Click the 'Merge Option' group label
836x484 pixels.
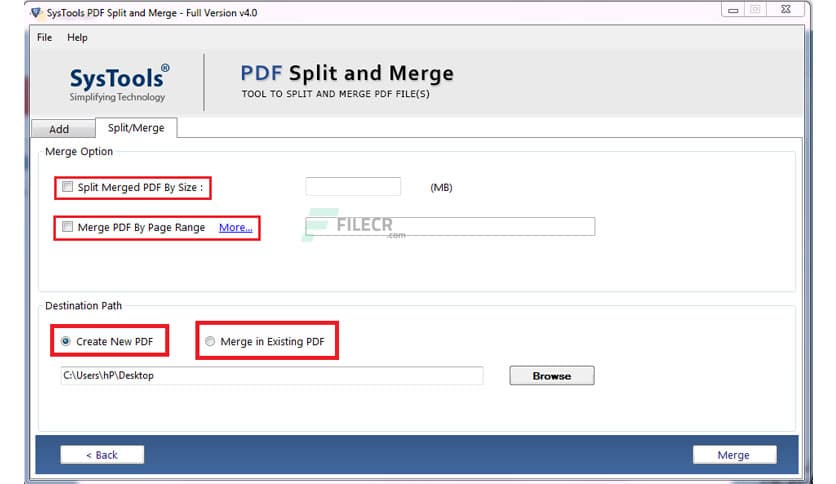click(x=79, y=151)
